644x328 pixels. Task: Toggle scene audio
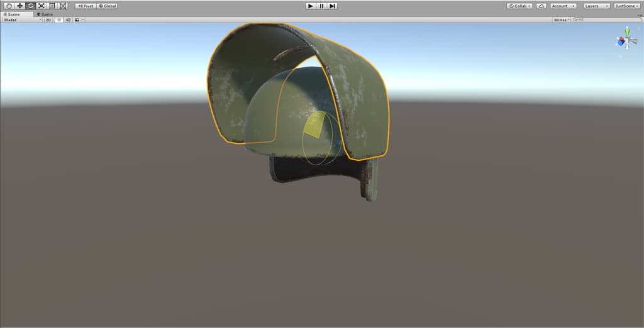pyautogui.click(x=68, y=19)
